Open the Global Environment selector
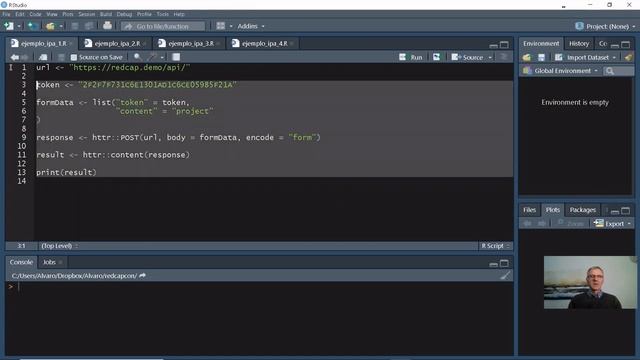Image resolution: width=640 pixels, height=360 pixels. click(560, 71)
